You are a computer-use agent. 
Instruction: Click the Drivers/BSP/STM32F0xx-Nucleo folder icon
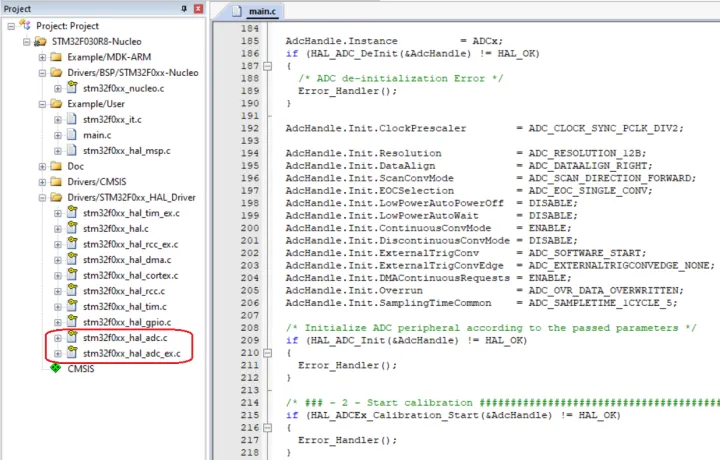click(56, 73)
